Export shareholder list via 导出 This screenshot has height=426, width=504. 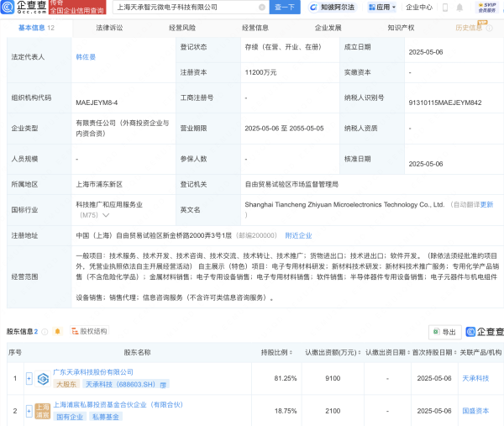[445, 332]
